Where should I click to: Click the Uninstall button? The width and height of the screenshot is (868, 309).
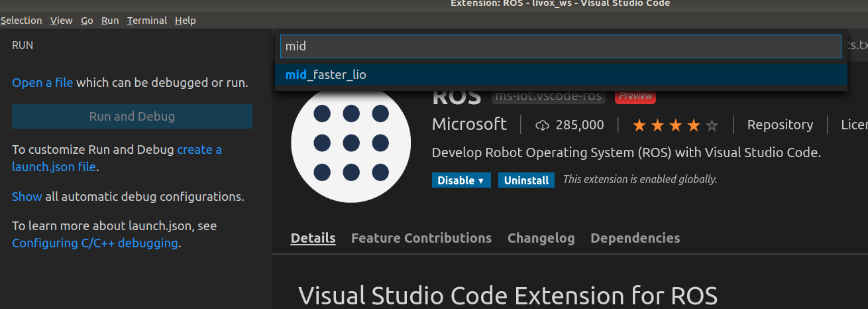coord(526,180)
